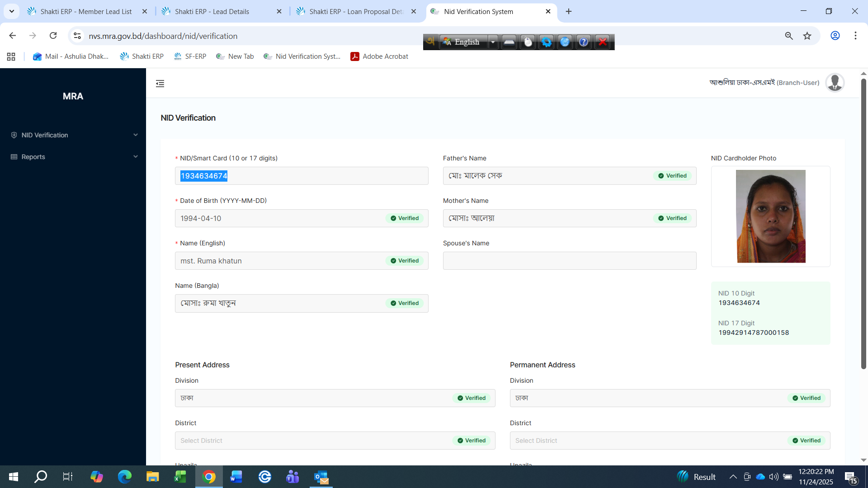Click Avro toolbar red close icon
Image resolution: width=868 pixels, height=488 pixels.
click(603, 42)
